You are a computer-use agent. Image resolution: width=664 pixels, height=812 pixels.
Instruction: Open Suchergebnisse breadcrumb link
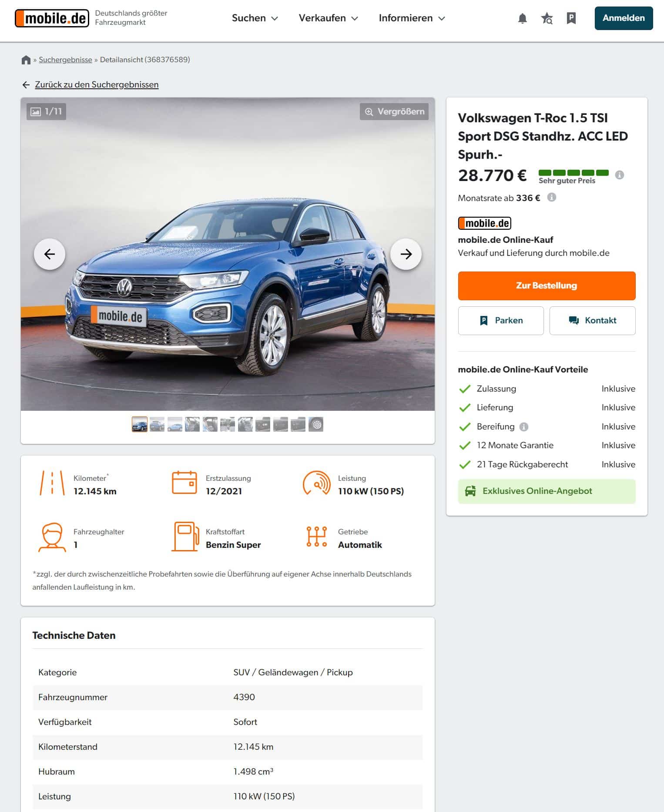pos(65,60)
